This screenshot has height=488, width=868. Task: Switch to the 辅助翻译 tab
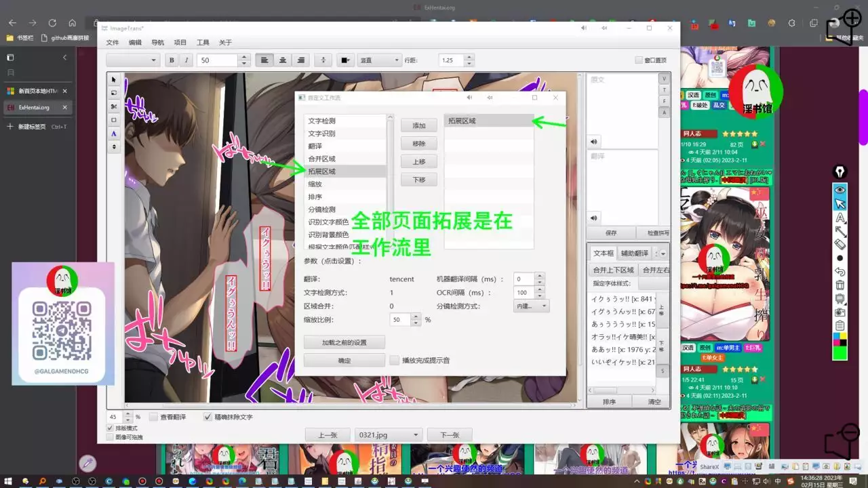(x=634, y=253)
